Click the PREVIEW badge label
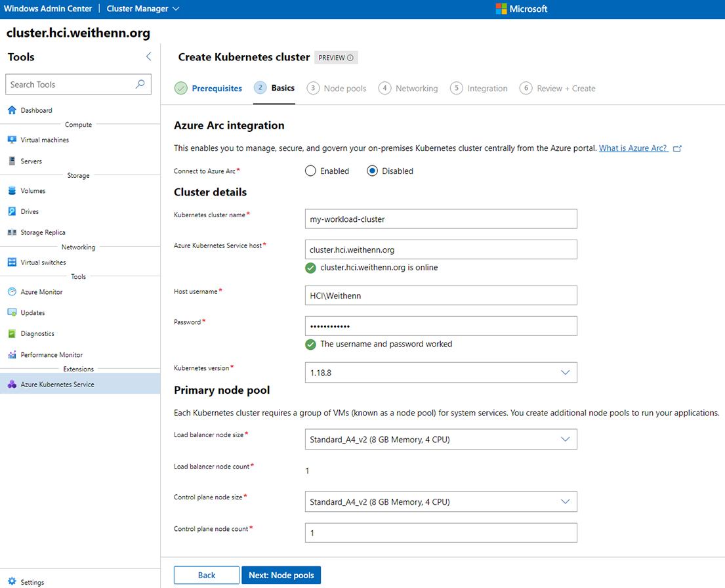 pyautogui.click(x=336, y=58)
